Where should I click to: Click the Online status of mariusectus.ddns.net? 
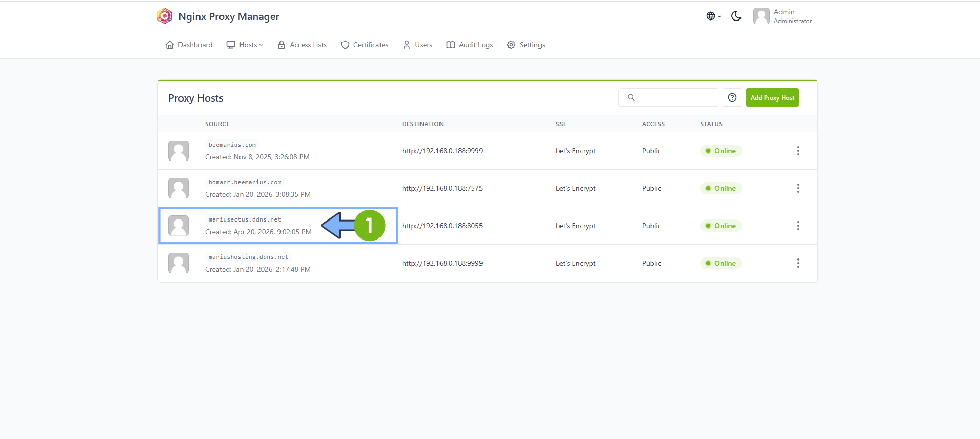[x=721, y=226]
